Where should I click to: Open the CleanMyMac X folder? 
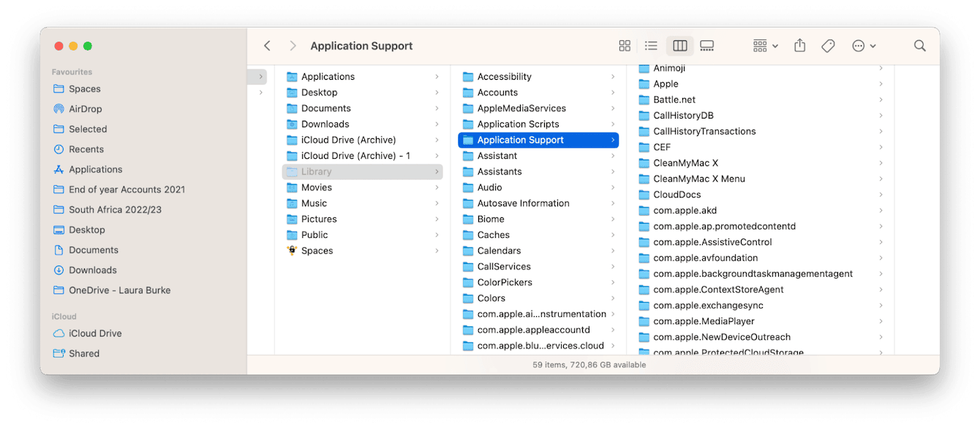[x=685, y=163]
